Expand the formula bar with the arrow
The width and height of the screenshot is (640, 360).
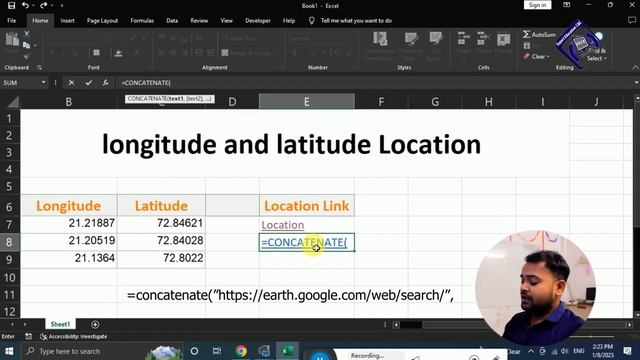pos(636,82)
